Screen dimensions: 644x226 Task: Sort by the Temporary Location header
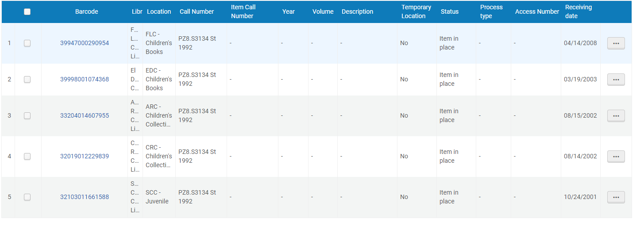416,12
